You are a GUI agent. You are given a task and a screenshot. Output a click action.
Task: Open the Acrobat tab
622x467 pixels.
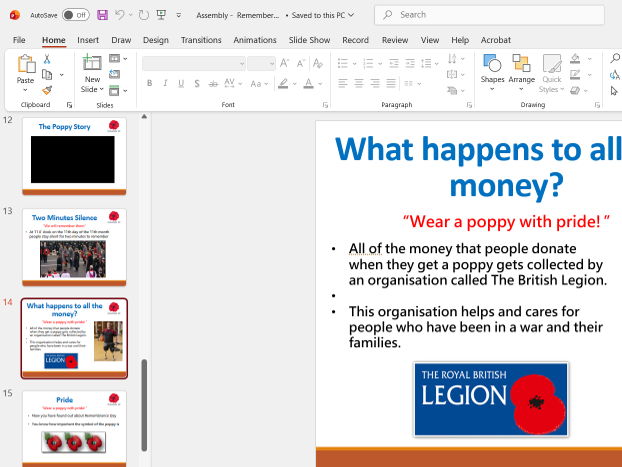(495, 40)
